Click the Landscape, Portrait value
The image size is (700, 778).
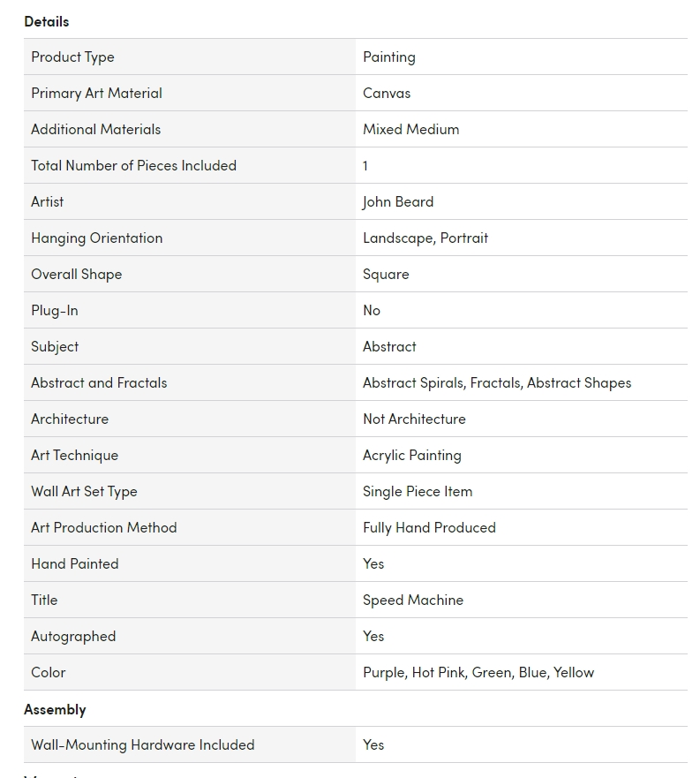(425, 238)
